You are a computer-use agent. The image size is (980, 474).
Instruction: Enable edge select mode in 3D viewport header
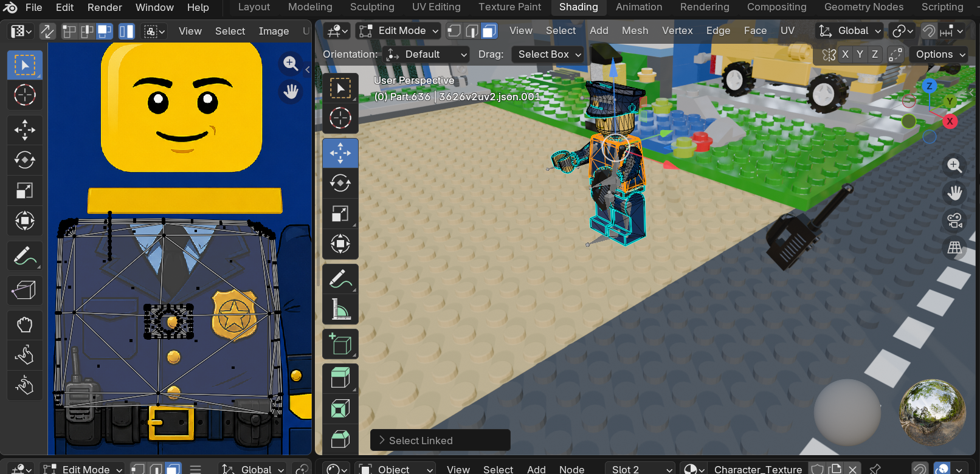tap(472, 30)
